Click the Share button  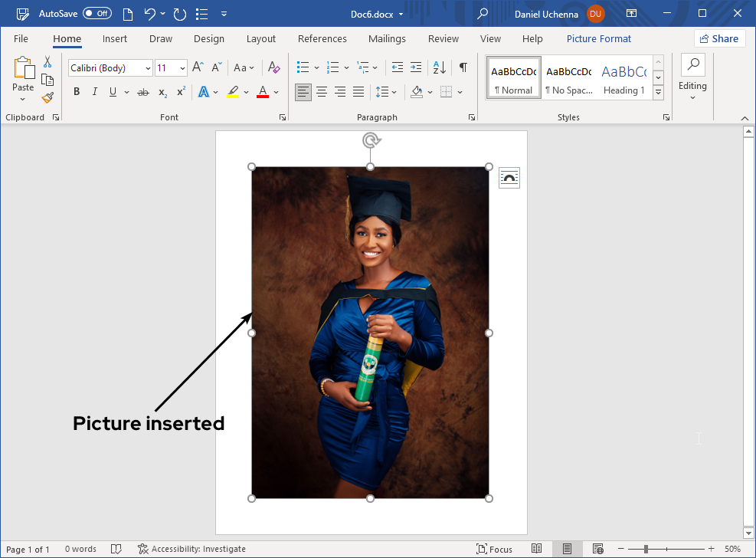(x=719, y=38)
